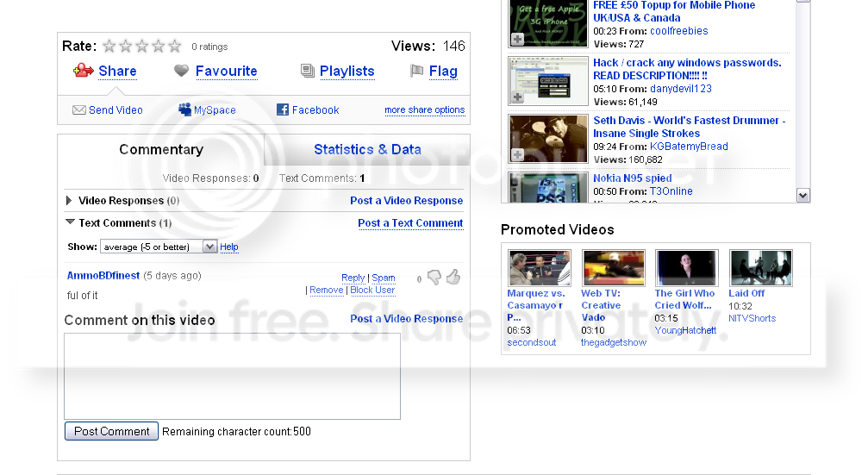This screenshot has width=868, height=475.
Task: Add the iPhone freebie video to quicklist
Action: [x=517, y=40]
